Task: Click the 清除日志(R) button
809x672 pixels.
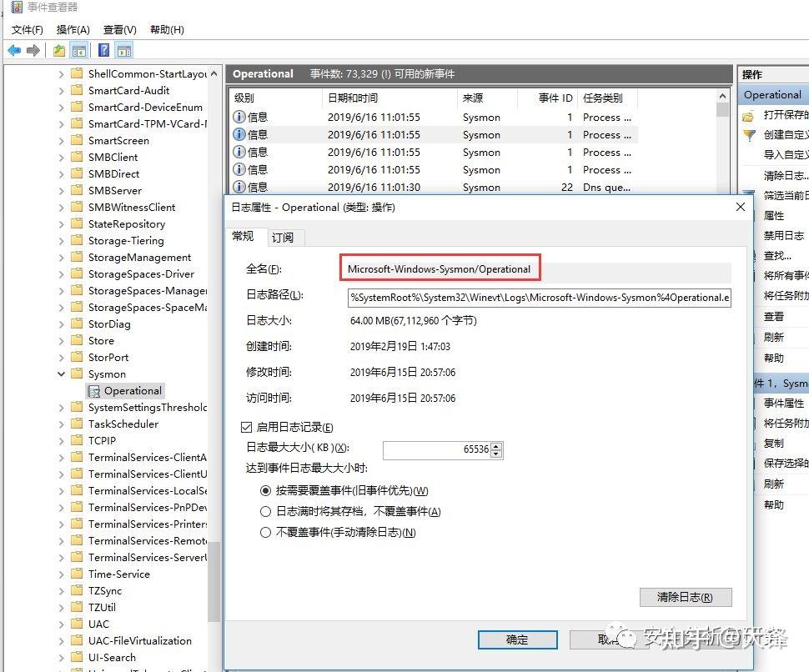Action: 686,597
